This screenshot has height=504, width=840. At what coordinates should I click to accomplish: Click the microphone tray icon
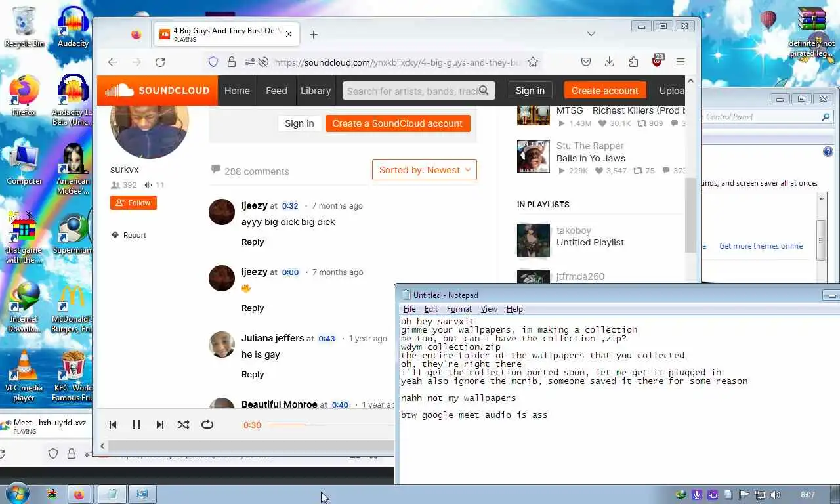pyautogui.click(x=697, y=495)
